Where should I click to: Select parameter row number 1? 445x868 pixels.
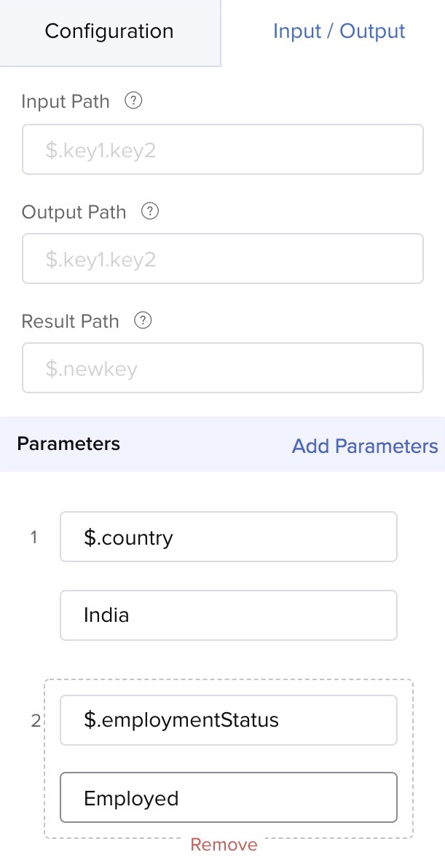click(34, 538)
